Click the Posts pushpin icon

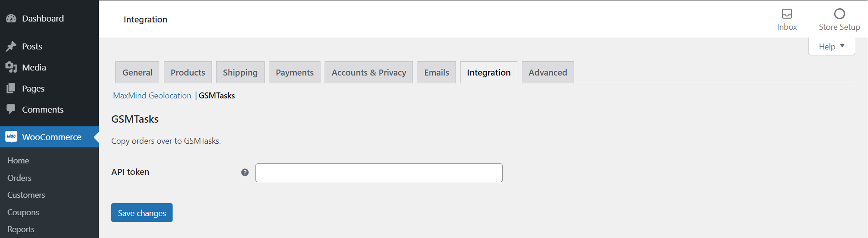click(x=11, y=46)
